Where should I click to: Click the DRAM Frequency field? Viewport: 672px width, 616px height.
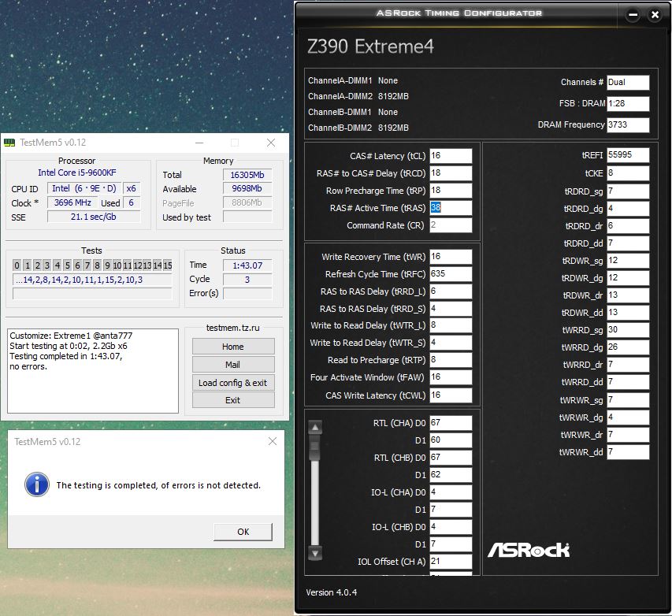point(628,124)
